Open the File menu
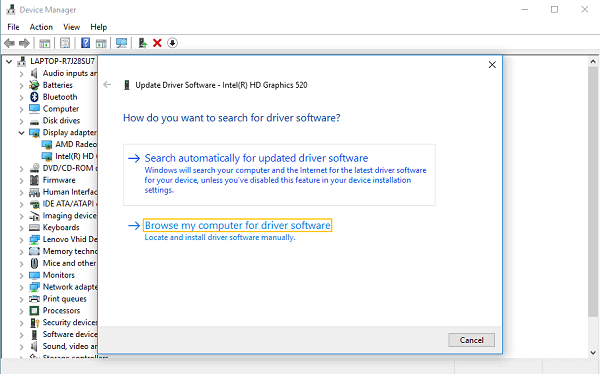This screenshot has width=600, height=374. point(13,27)
